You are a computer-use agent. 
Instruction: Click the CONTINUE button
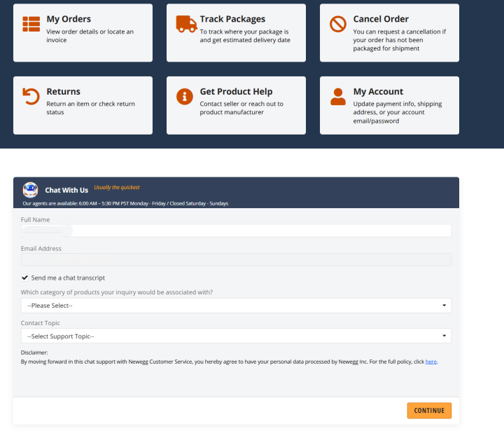click(429, 411)
